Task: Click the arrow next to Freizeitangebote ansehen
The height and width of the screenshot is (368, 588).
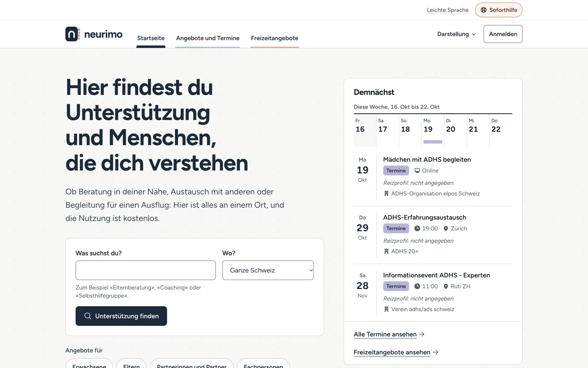Action: [435, 352]
